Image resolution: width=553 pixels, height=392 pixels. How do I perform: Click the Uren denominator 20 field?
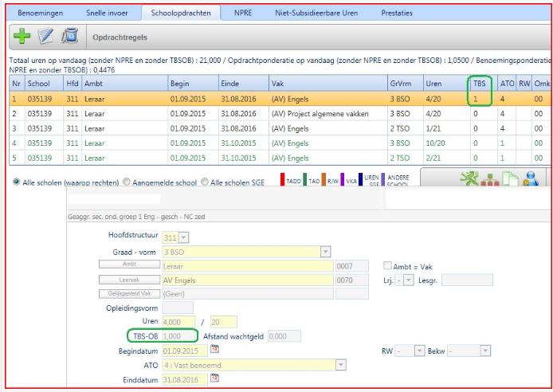(x=224, y=322)
